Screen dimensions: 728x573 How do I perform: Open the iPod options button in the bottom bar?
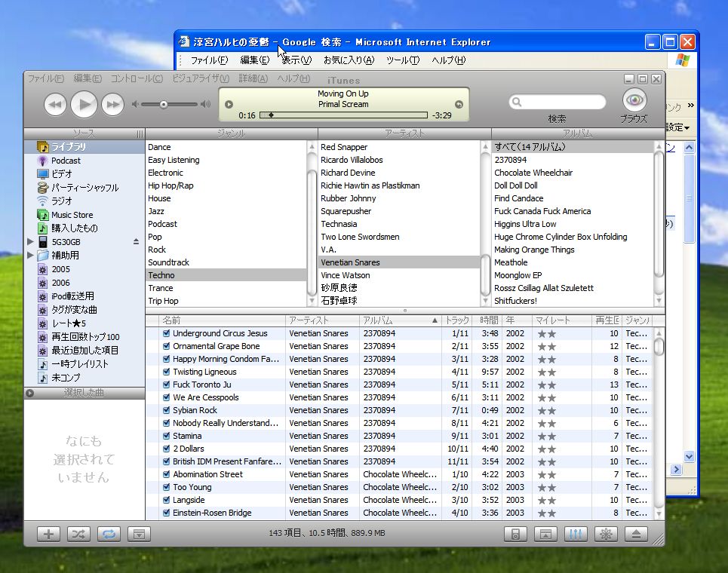tap(515, 534)
